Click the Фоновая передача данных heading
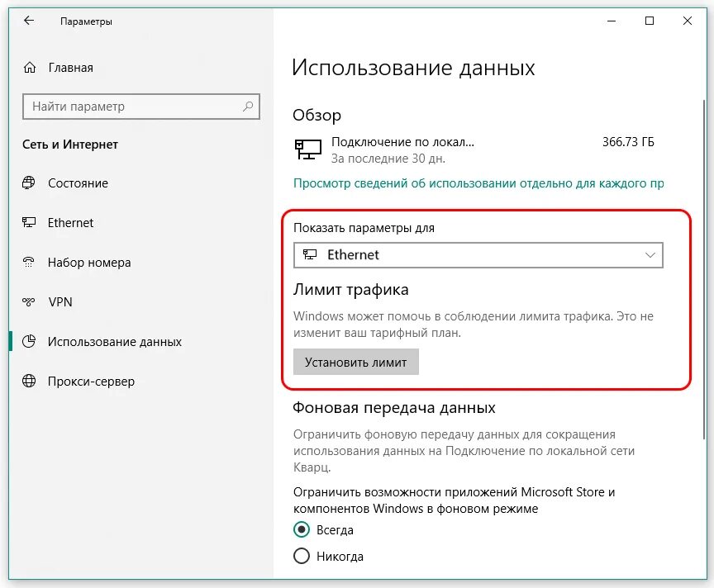The height and width of the screenshot is (588, 714). tap(394, 407)
